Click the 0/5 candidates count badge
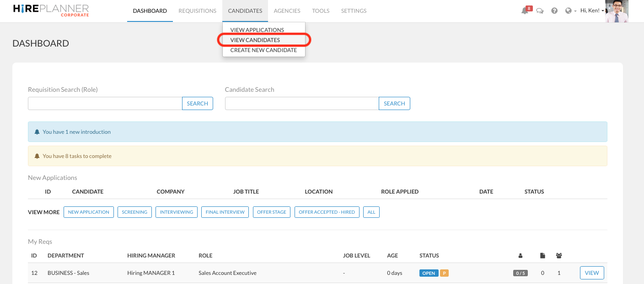Viewport: 644px width, 284px height. (520, 273)
